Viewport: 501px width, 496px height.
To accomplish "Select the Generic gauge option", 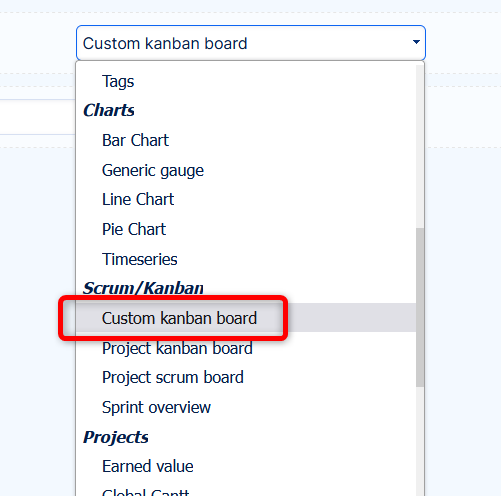I will pyautogui.click(x=246, y=170).
